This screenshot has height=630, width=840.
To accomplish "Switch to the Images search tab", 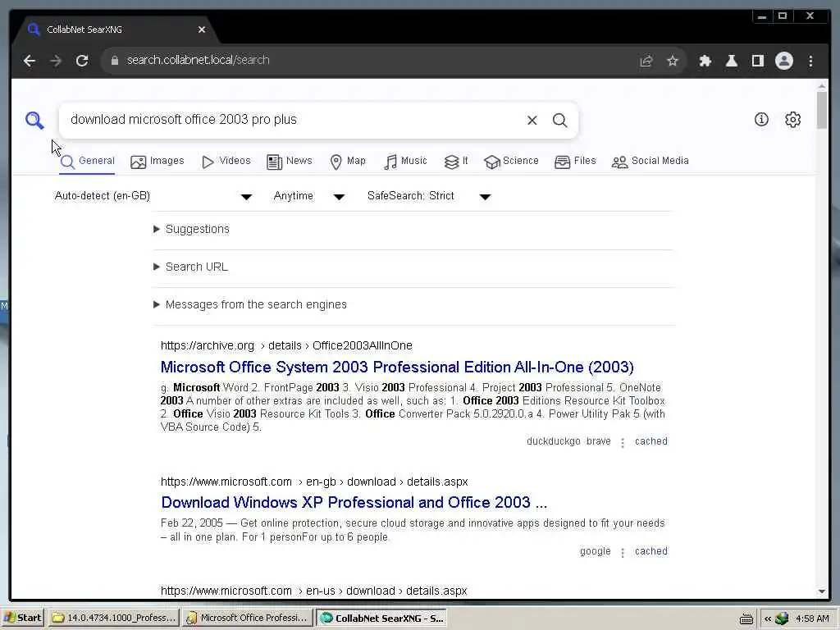I will tap(157, 162).
